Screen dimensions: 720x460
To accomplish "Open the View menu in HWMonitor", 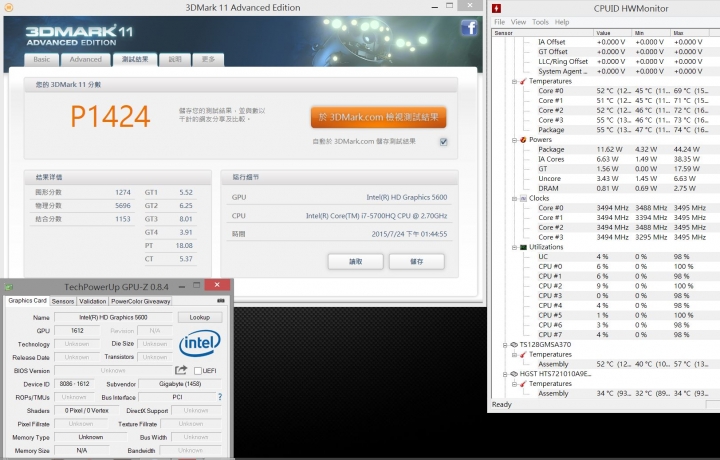I will point(518,22).
